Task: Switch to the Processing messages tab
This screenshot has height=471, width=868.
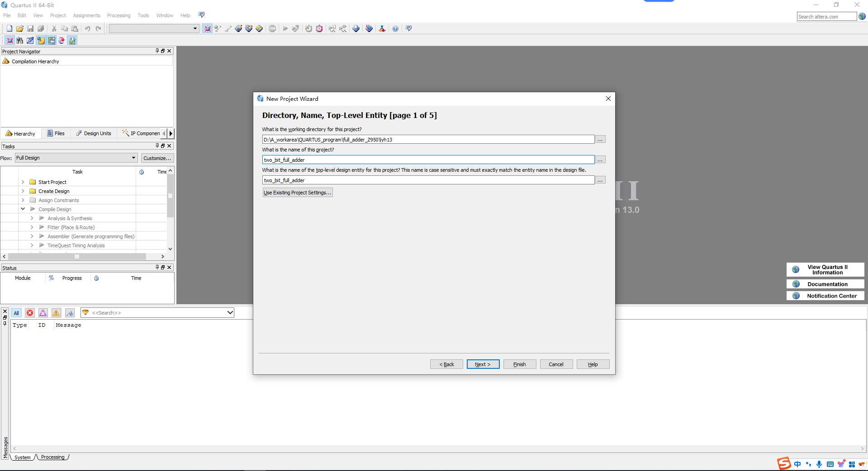Action: 53,457
